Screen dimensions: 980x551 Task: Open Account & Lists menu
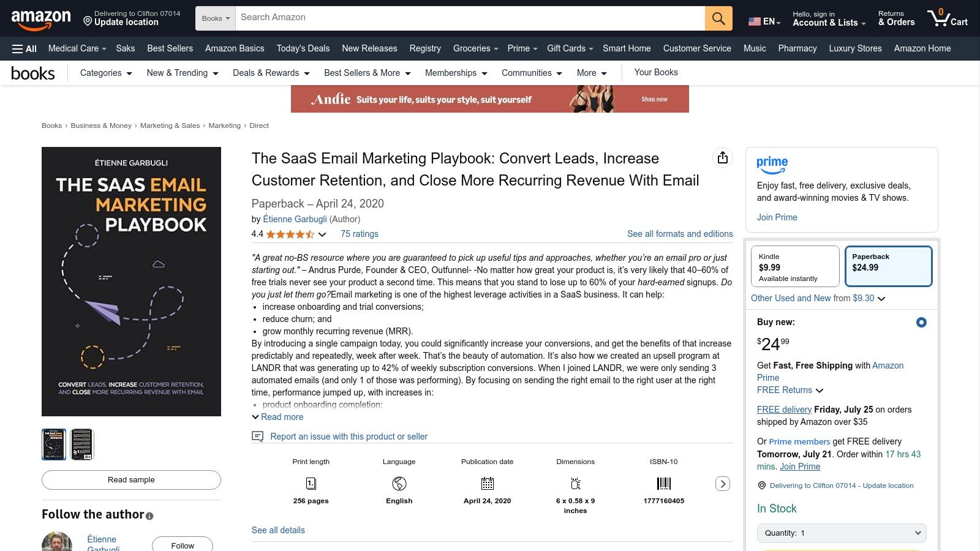point(829,19)
